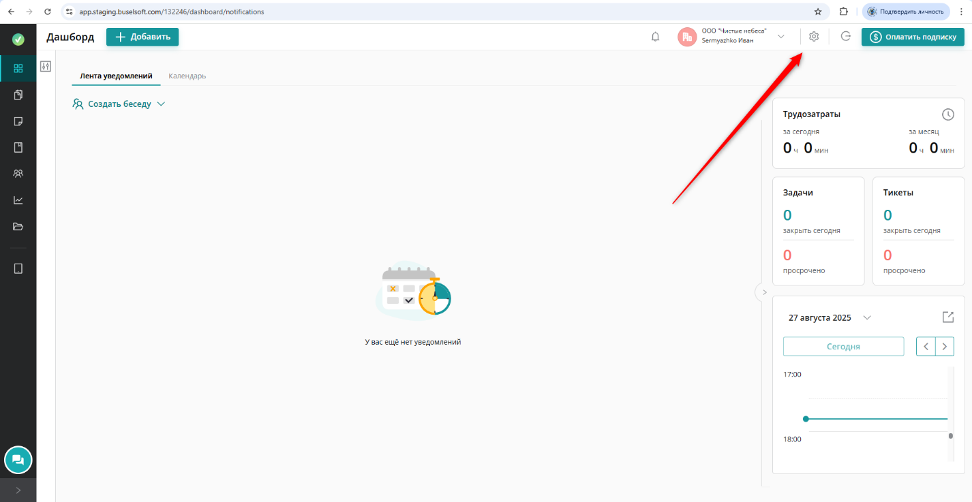Open the mobile device icon in sidebar
This screenshot has width=972, height=502.
(x=18, y=268)
